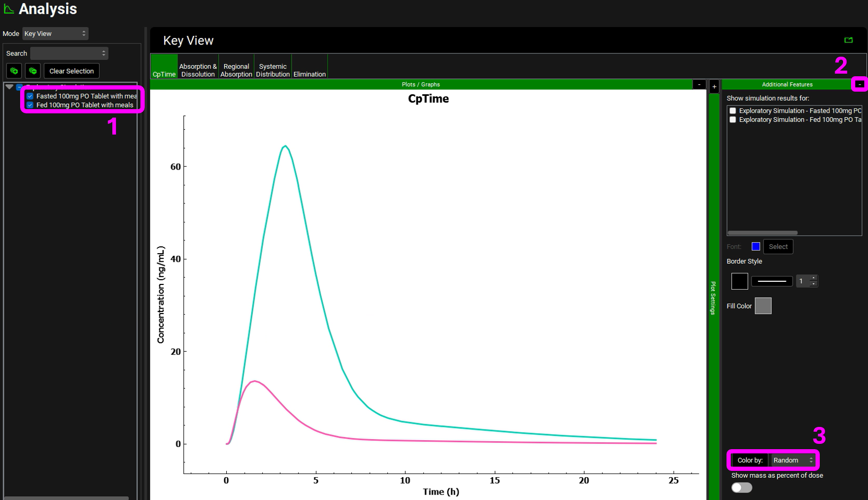
Task: Click the export icon in Key View header
Action: coord(848,40)
